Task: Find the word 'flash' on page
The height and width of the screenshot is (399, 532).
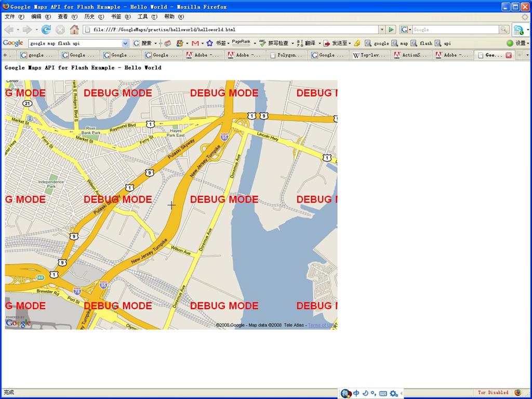Action: pos(421,43)
